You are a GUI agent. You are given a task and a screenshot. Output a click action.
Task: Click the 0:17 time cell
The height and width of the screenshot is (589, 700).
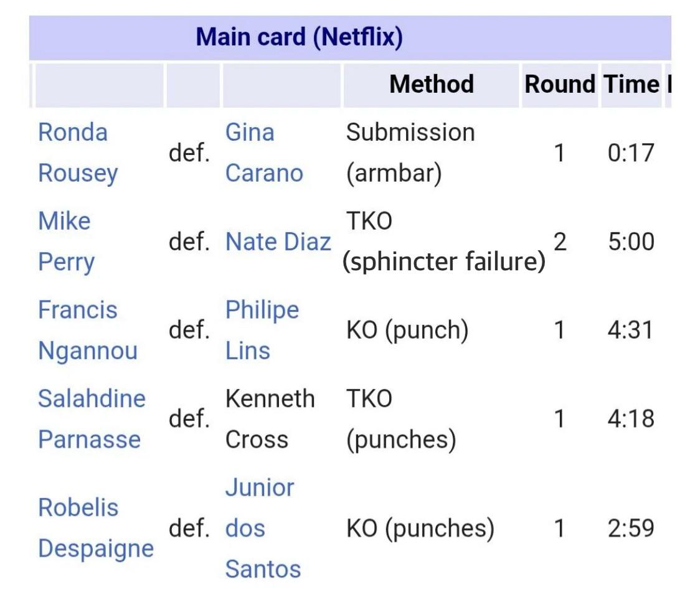click(x=631, y=153)
